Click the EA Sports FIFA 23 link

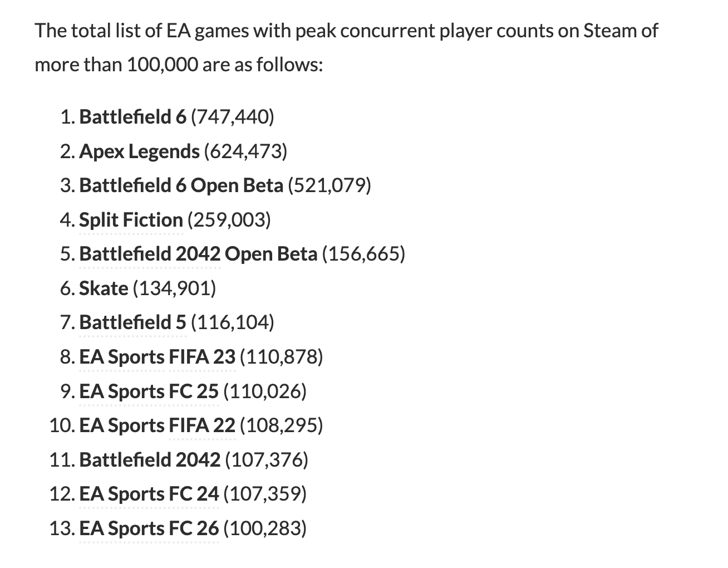158,357
